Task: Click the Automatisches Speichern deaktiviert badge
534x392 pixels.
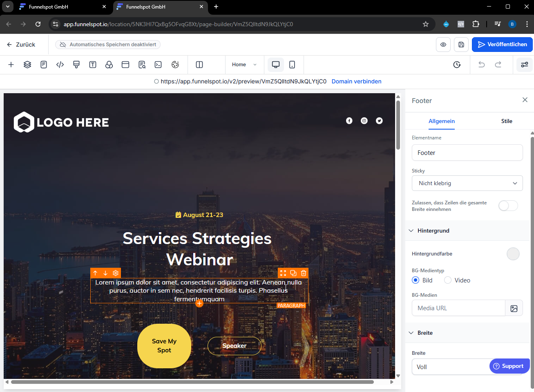Action: [x=108, y=45]
